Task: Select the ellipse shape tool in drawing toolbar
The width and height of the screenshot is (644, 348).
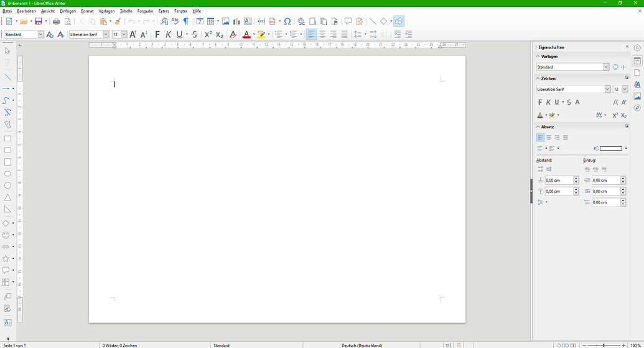Action: coord(7,174)
